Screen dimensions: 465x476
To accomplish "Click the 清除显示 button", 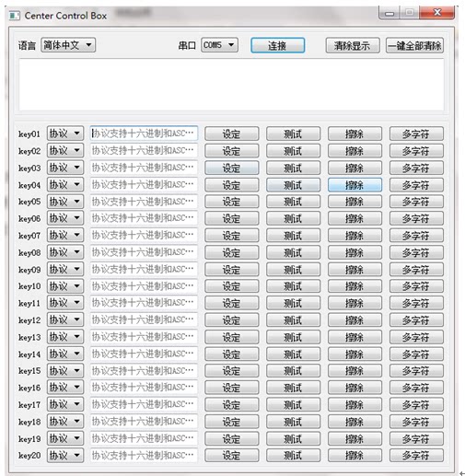I will pos(353,46).
